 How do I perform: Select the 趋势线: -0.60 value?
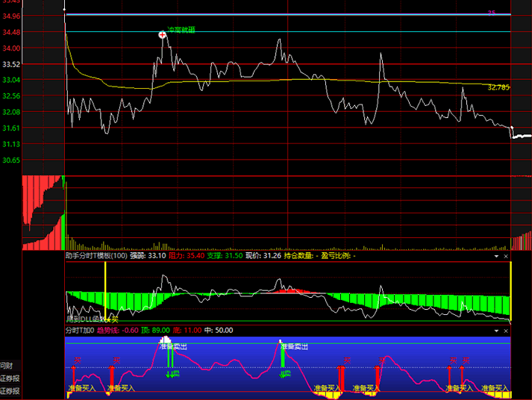tap(118, 330)
